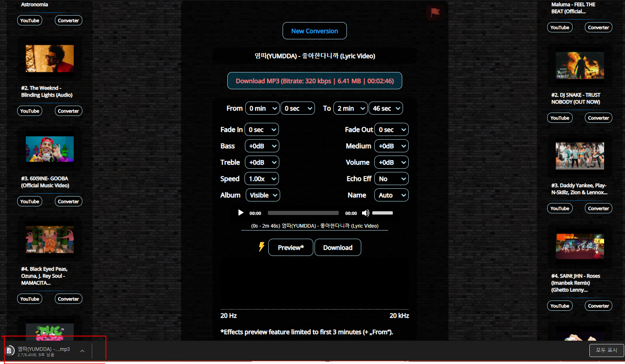The image size is (625, 364).
Task: Click YouTube button under Astronomia
Action: [x=29, y=20]
